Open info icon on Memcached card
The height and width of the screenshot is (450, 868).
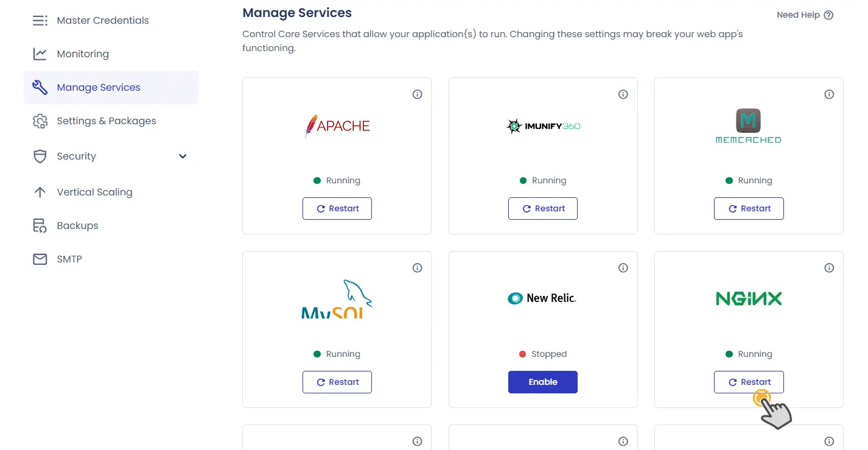[829, 94]
